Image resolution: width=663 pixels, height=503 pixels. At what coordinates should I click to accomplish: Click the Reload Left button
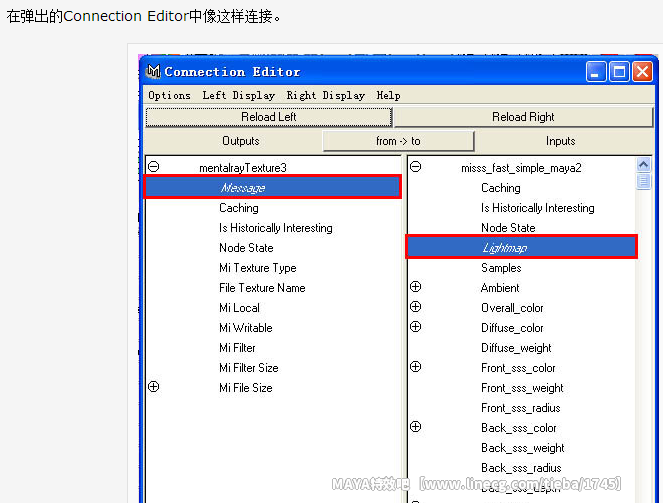point(268,117)
